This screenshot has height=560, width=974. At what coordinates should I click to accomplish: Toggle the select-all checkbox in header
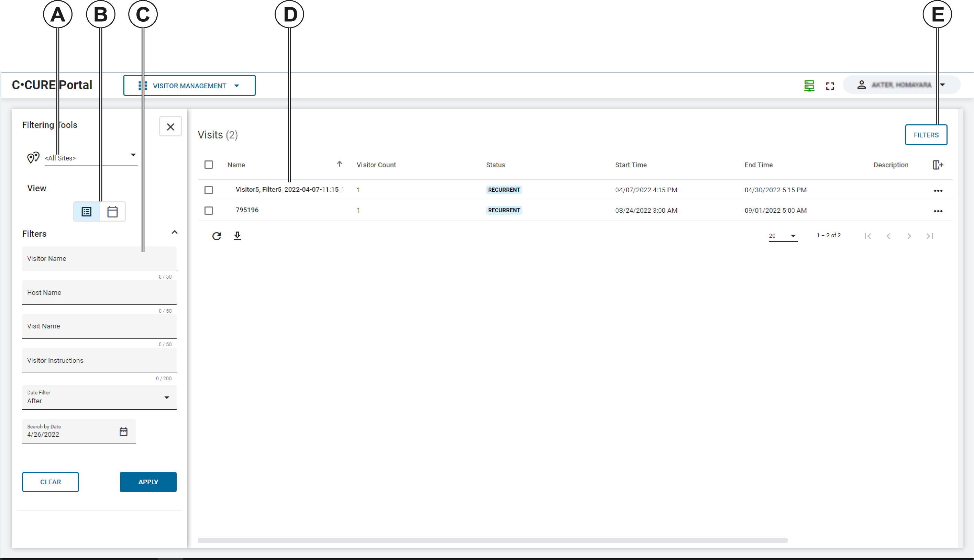tap(209, 165)
